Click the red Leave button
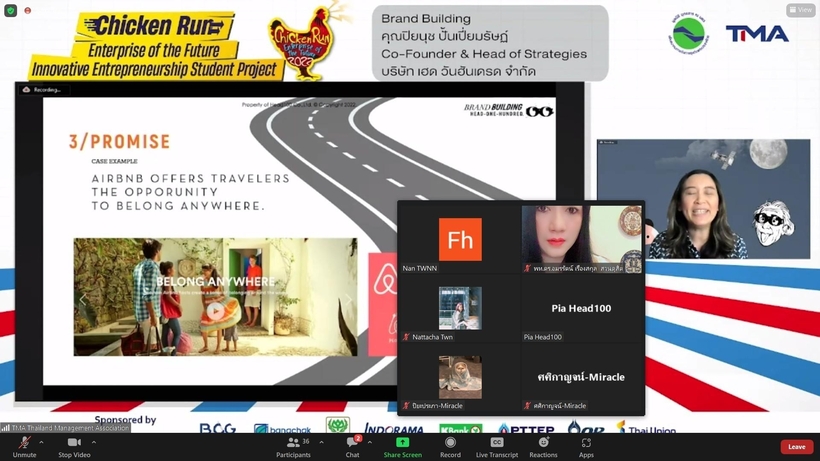820x461 pixels. (x=796, y=447)
